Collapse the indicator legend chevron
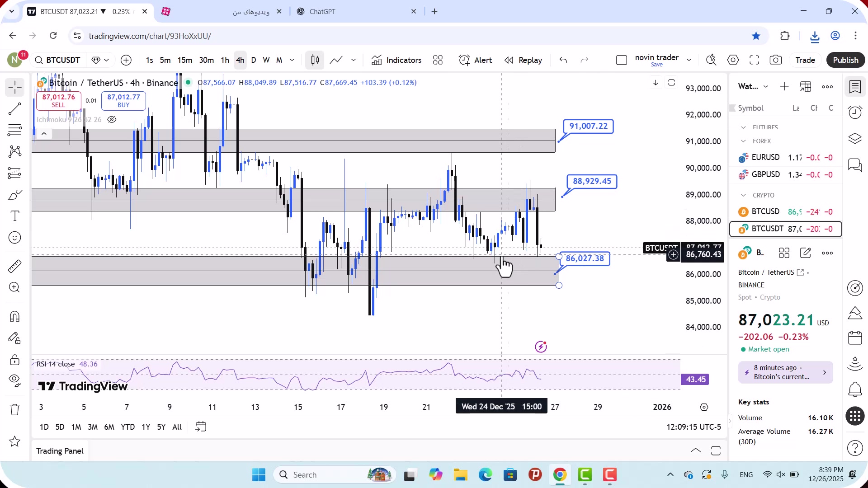The height and width of the screenshot is (488, 868). pos(44,134)
